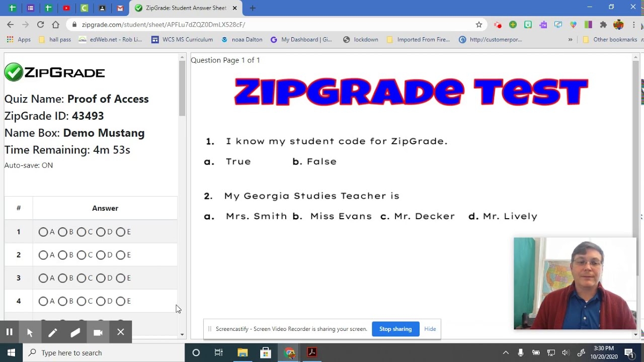Activate the mouse pointer tool
Image resolution: width=644 pixels, height=362 pixels.
[x=30, y=332]
